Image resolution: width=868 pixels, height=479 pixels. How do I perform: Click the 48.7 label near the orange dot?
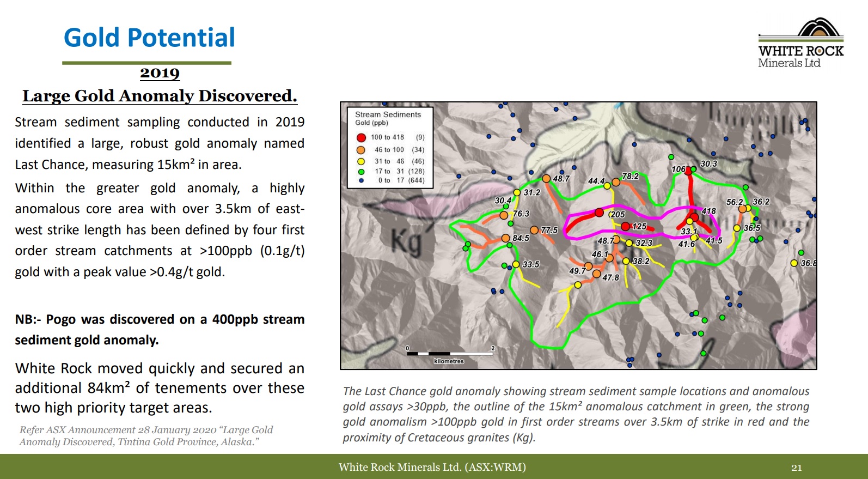[x=561, y=178]
